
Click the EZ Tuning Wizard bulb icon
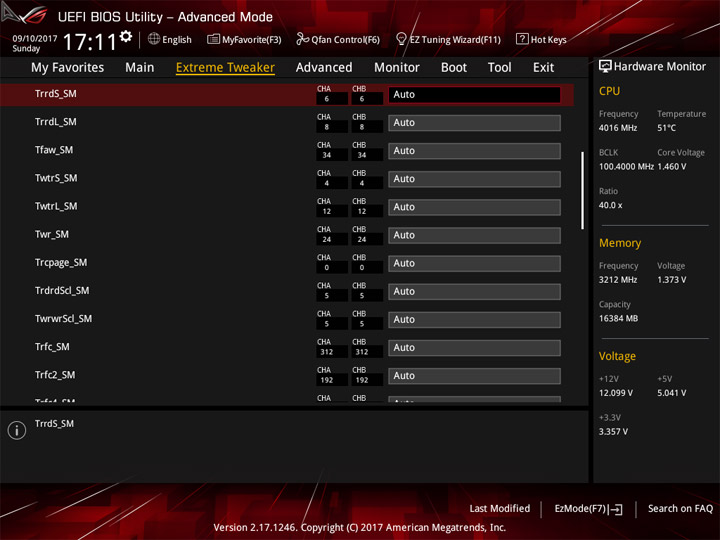click(401, 39)
